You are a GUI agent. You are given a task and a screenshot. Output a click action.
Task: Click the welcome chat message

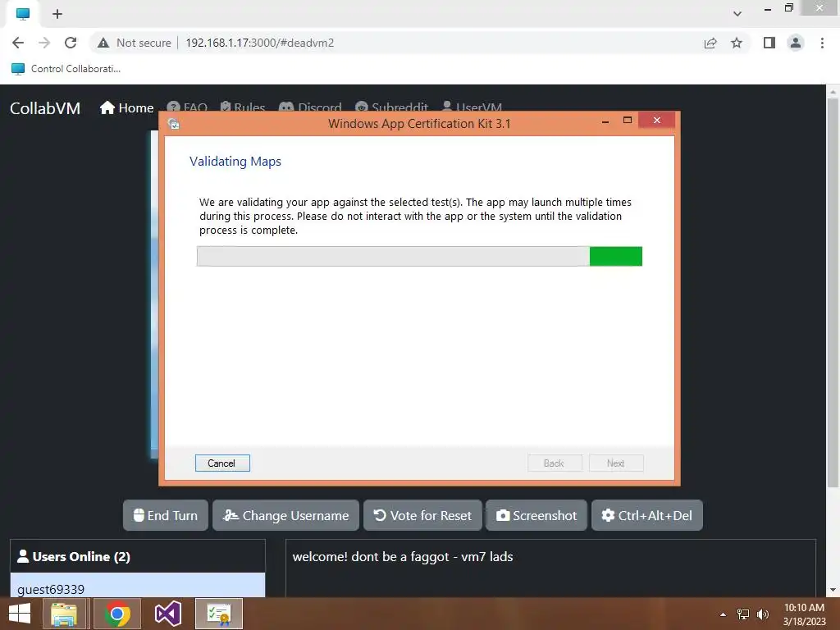(403, 557)
